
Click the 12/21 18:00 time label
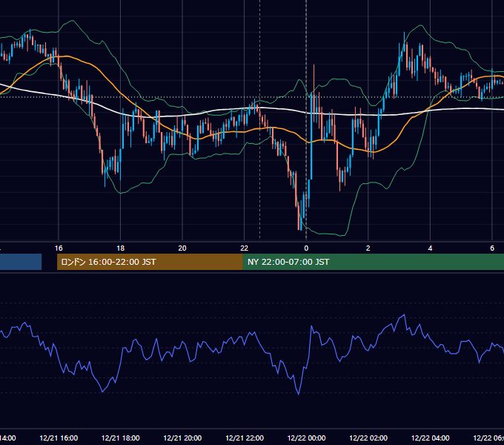point(121,438)
